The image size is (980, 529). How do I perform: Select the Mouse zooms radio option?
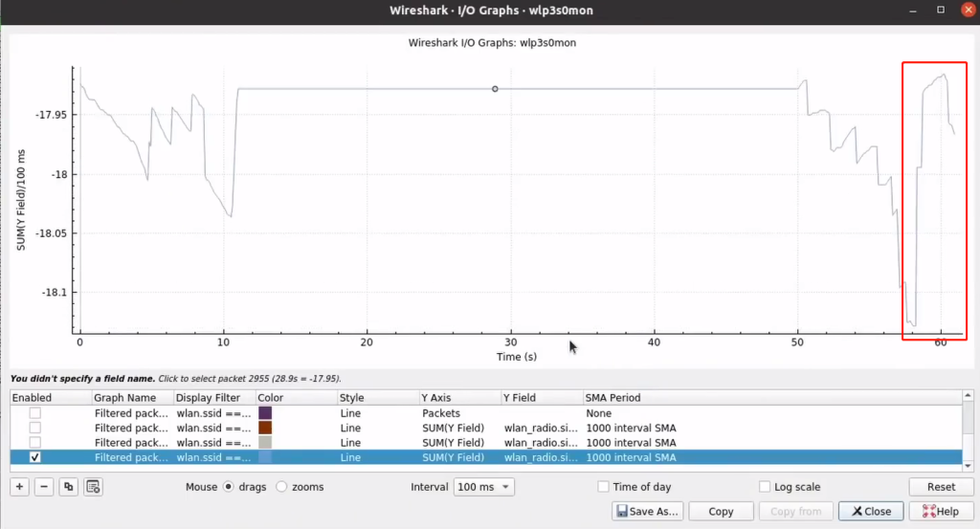[x=281, y=487]
